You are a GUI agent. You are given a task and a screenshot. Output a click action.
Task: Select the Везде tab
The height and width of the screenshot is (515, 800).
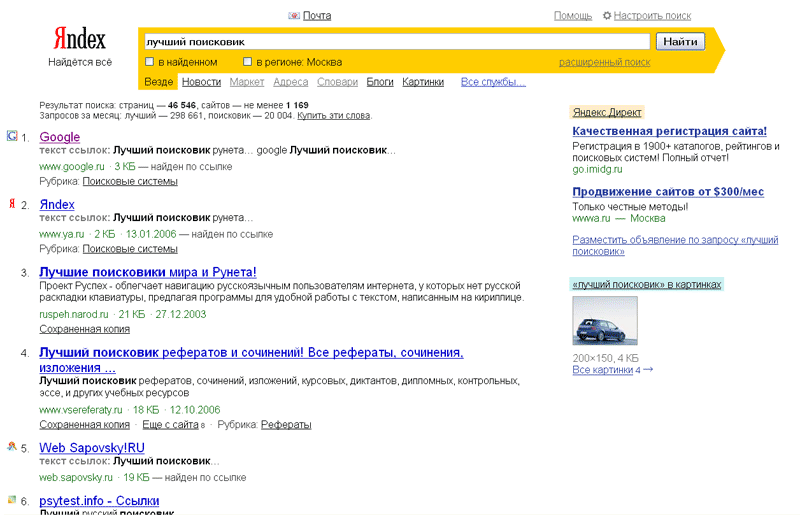click(159, 82)
